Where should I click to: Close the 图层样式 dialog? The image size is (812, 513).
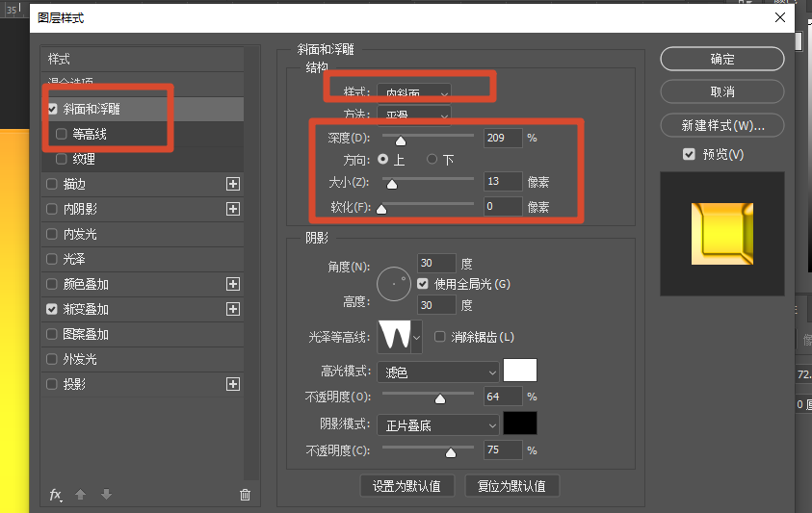[780, 17]
